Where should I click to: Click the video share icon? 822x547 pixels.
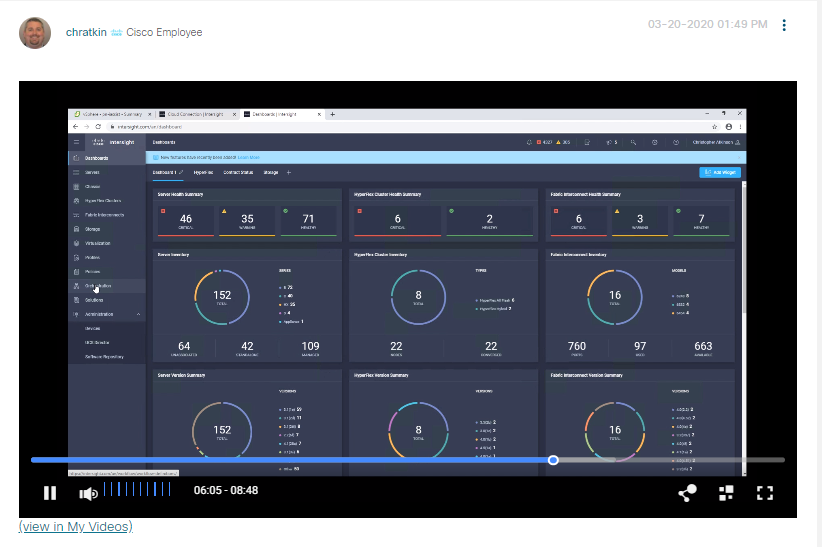click(x=687, y=492)
